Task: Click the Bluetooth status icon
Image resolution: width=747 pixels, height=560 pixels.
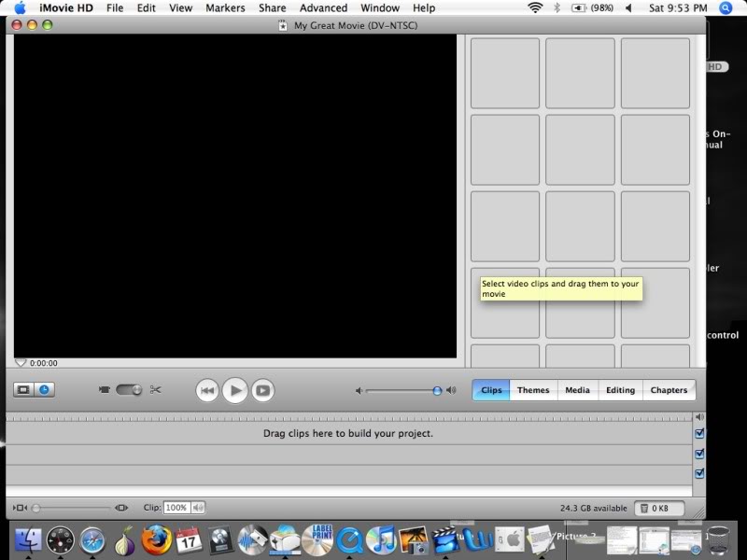Action: pos(557,7)
